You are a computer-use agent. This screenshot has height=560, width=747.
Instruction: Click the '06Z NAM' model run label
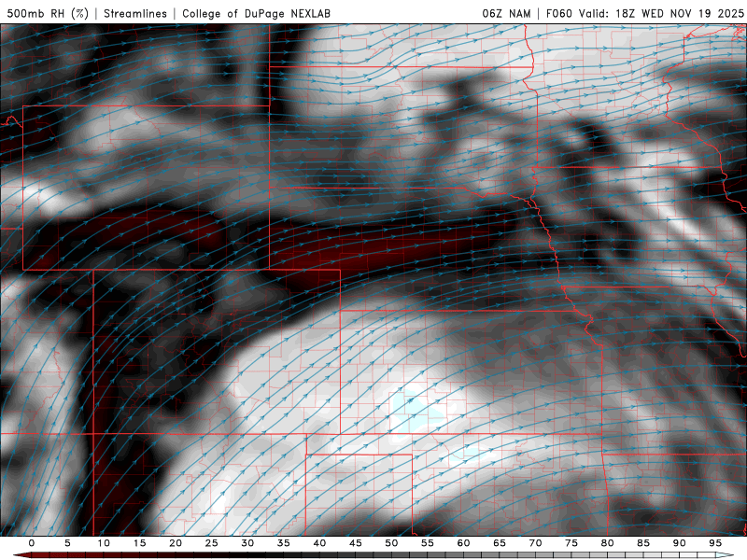coord(506,13)
